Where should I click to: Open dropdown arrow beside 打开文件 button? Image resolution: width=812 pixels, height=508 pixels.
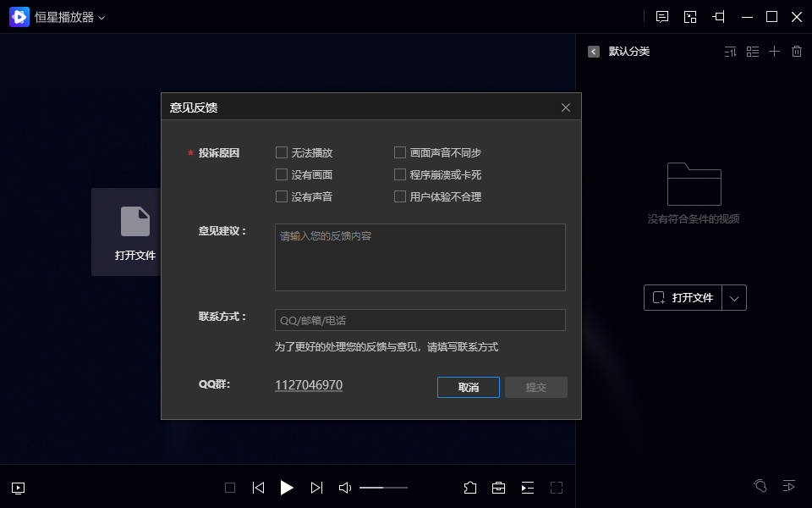pyautogui.click(x=734, y=298)
